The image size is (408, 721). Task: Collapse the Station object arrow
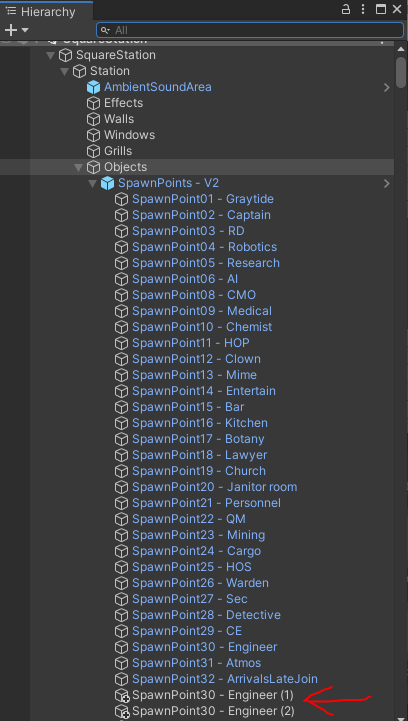click(x=64, y=71)
